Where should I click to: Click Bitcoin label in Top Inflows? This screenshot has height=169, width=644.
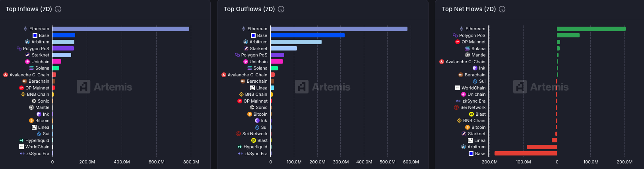[43, 120]
